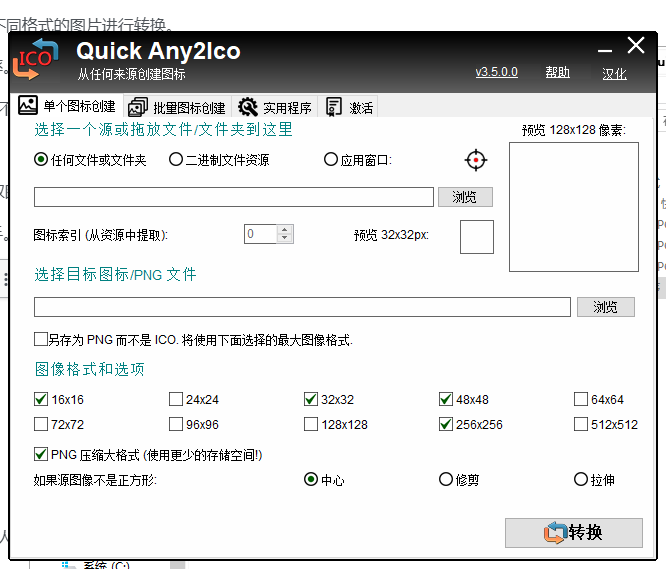
Task: Click the single icon creation tab picture icon
Action: [28, 105]
